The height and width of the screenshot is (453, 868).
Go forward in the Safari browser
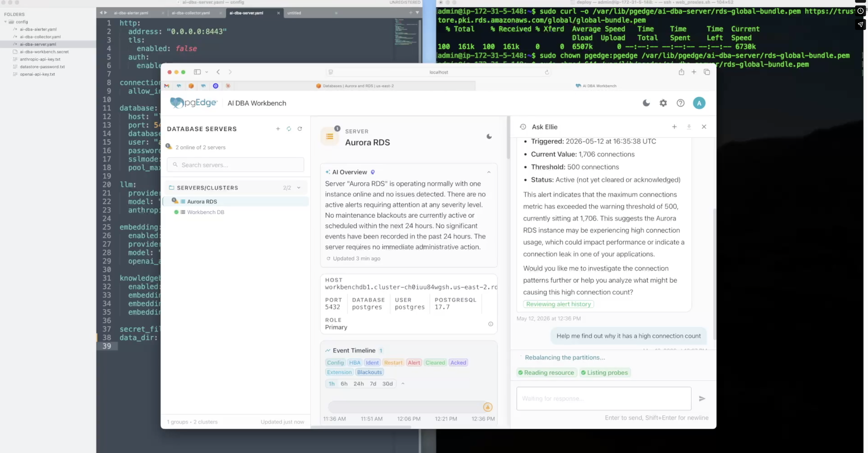(x=230, y=72)
